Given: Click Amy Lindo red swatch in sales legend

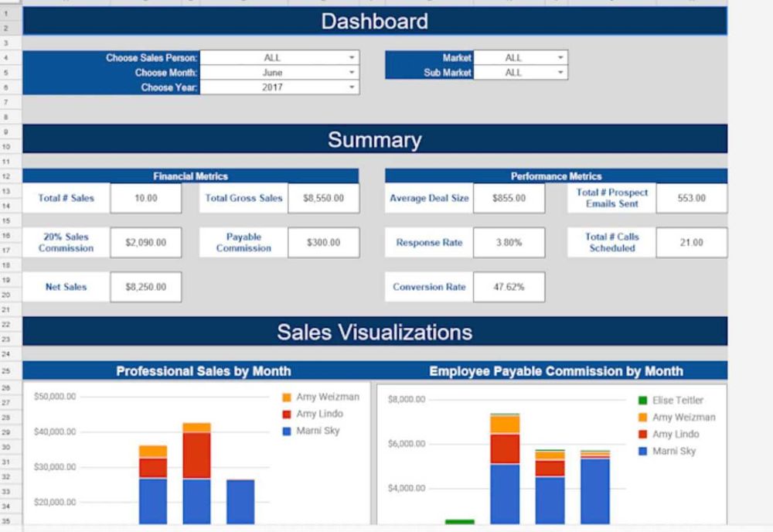Looking at the screenshot, I should point(287,414).
